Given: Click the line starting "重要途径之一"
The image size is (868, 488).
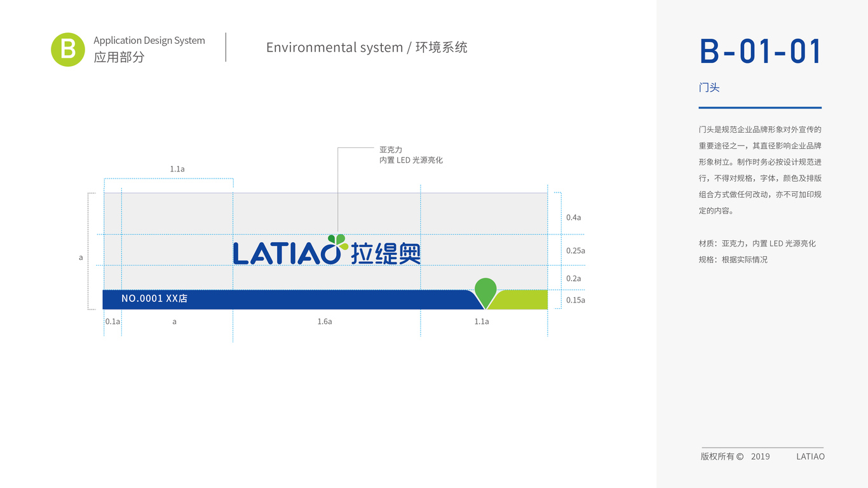Looking at the screenshot, I should 760,146.
